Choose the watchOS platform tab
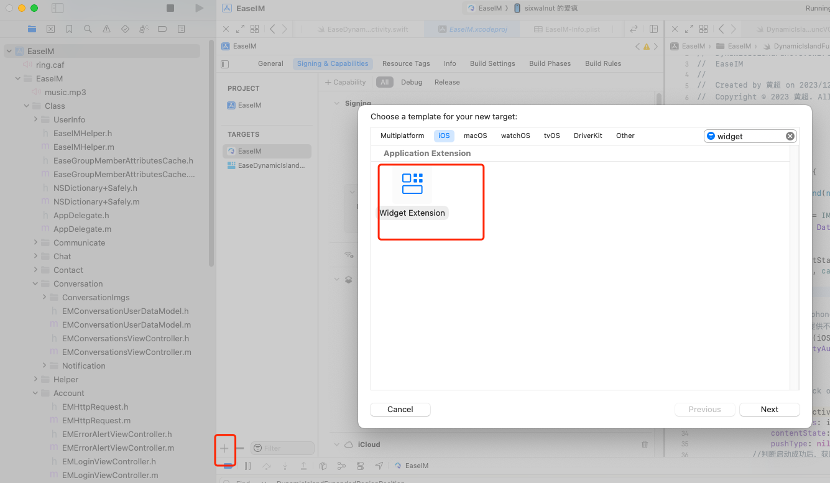Image resolution: width=830 pixels, height=484 pixels. click(516, 136)
